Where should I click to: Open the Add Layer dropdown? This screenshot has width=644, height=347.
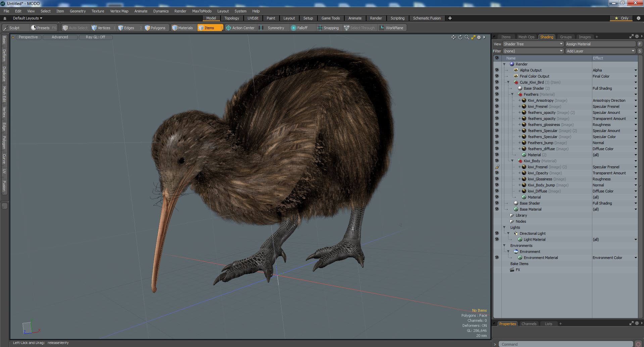pos(600,51)
